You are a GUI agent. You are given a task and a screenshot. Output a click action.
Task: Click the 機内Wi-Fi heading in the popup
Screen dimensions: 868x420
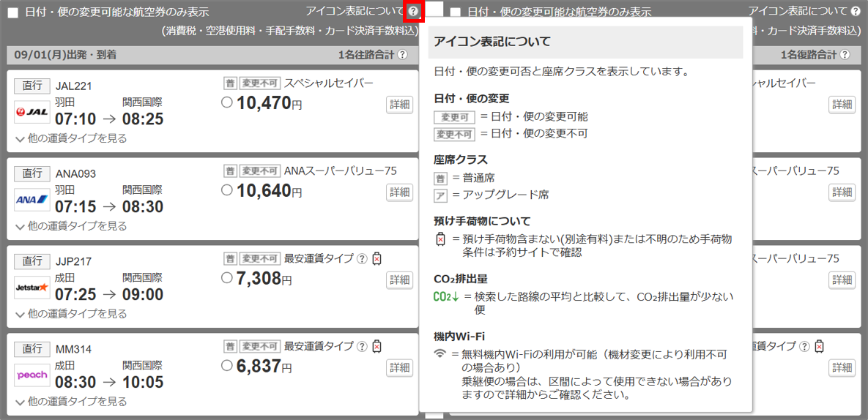coord(460,335)
